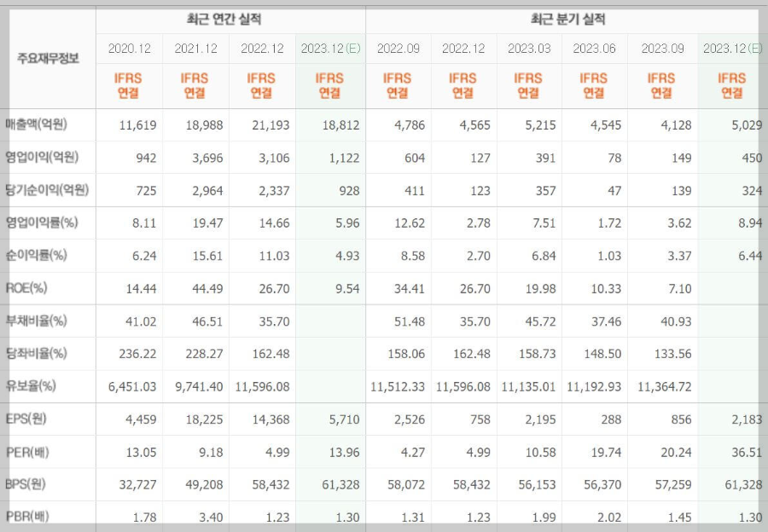Select the estimated quarterly sales 5,029
This screenshot has height=532, width=768.
click(747, 125)
